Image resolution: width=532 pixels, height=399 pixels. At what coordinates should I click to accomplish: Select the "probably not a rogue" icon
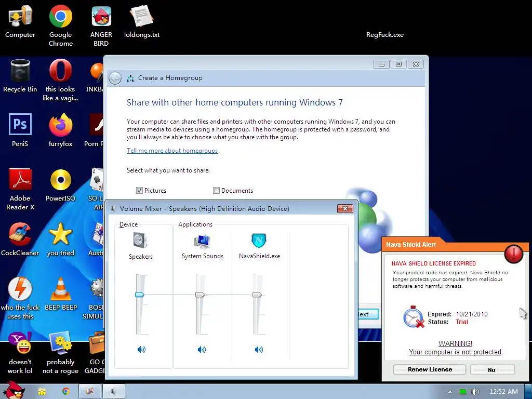click(x=60, y=353)
